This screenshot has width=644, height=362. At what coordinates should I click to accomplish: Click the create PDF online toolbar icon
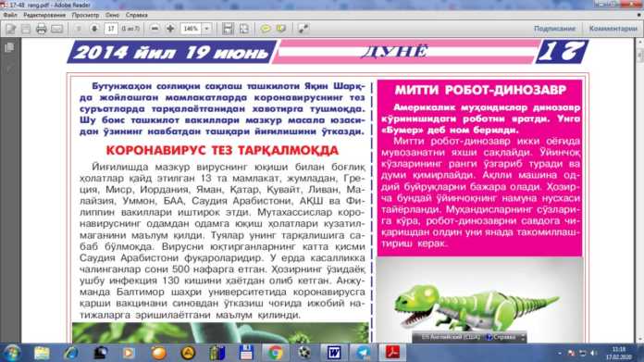click(x=11, y=29)
